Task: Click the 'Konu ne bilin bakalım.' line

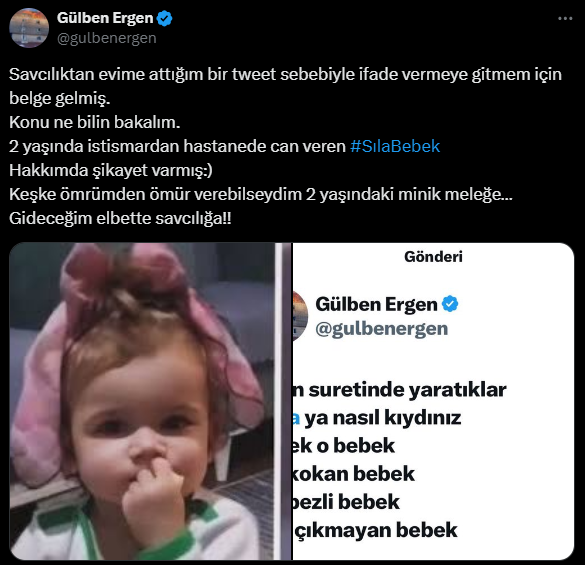Action: pos(95,122)
